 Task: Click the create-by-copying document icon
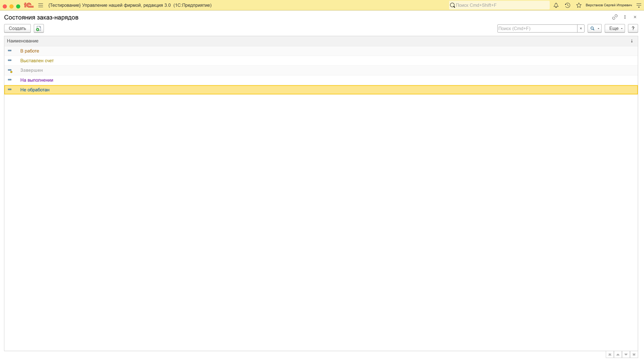point(39,28)
